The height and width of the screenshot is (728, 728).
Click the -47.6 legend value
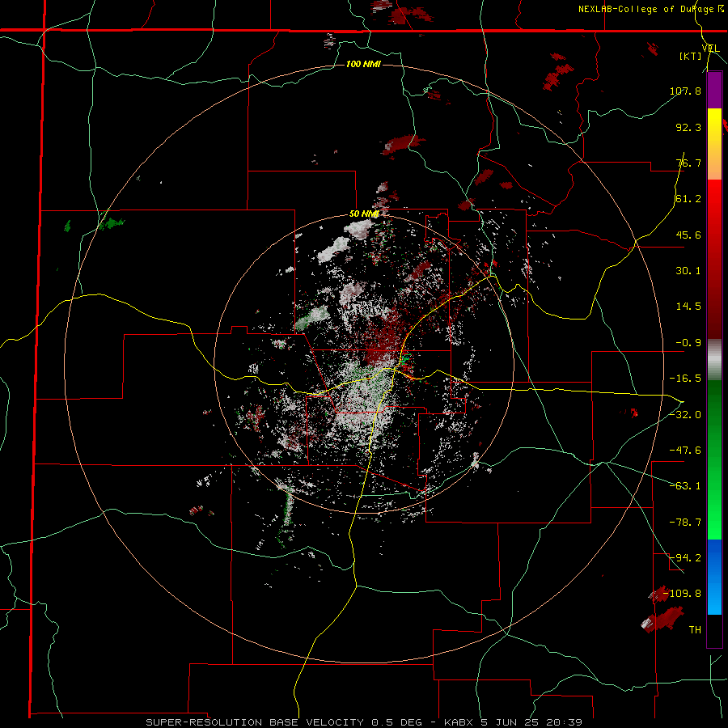pyautogui.click(x=685, y=451)
